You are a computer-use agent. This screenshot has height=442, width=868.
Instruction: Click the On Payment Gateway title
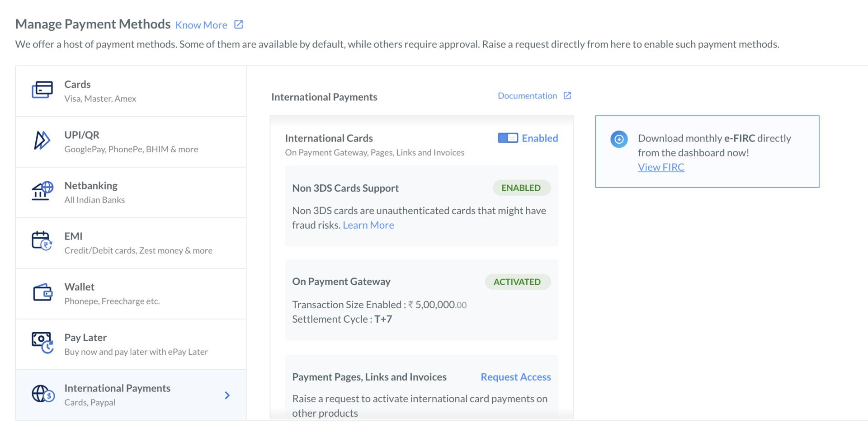pyautogui.click(x=341, y=282)
